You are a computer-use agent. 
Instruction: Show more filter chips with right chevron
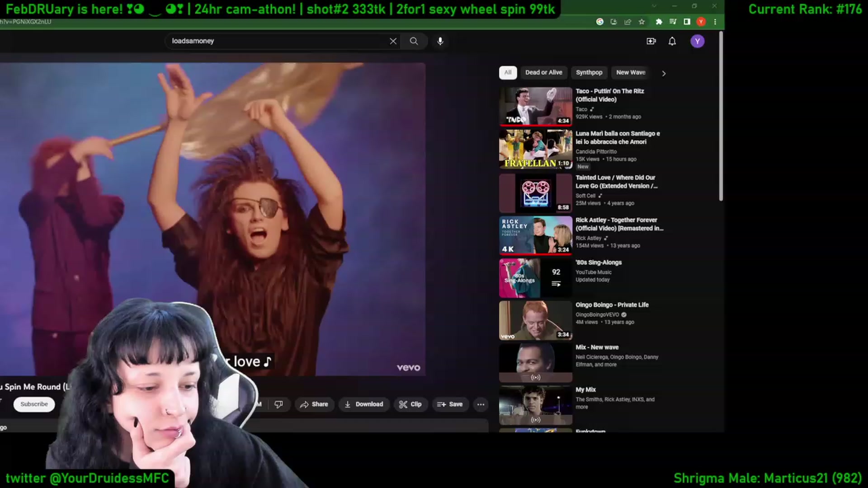pos(664,73)
